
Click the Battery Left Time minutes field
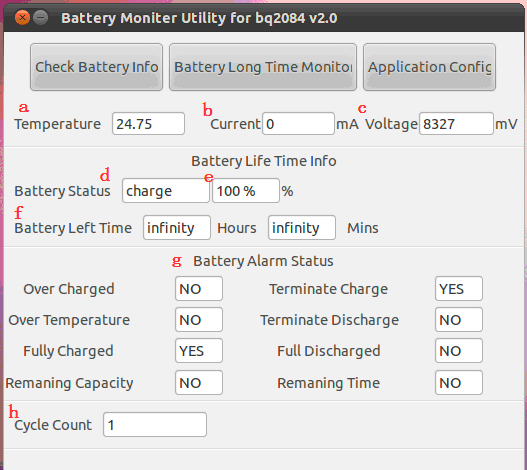pyautogui.click(x=302, y=228)
